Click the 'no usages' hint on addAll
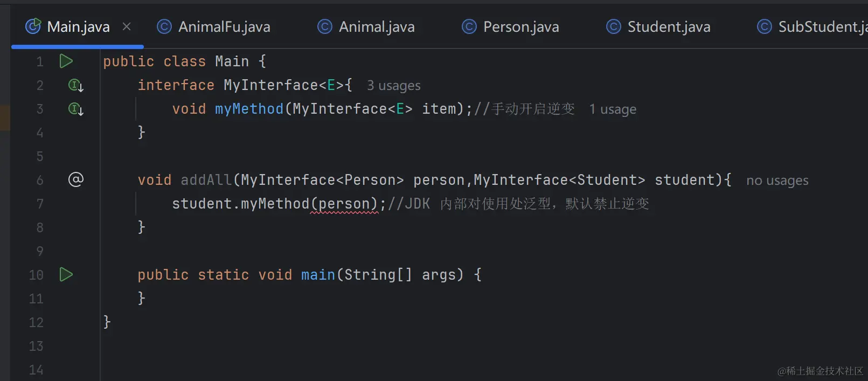Image resolution: width=868 pixels, height=381 pixels. click(777, 181)
